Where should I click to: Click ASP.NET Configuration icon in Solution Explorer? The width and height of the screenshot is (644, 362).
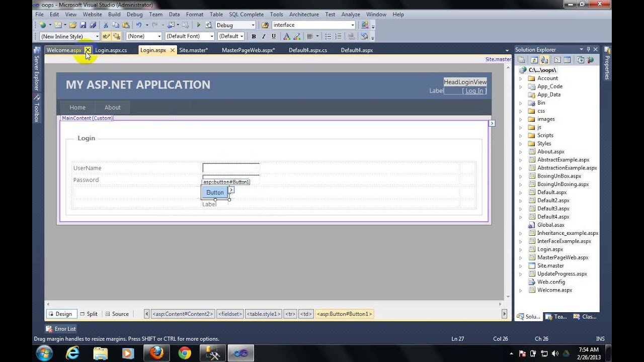(x=590, y=60)
